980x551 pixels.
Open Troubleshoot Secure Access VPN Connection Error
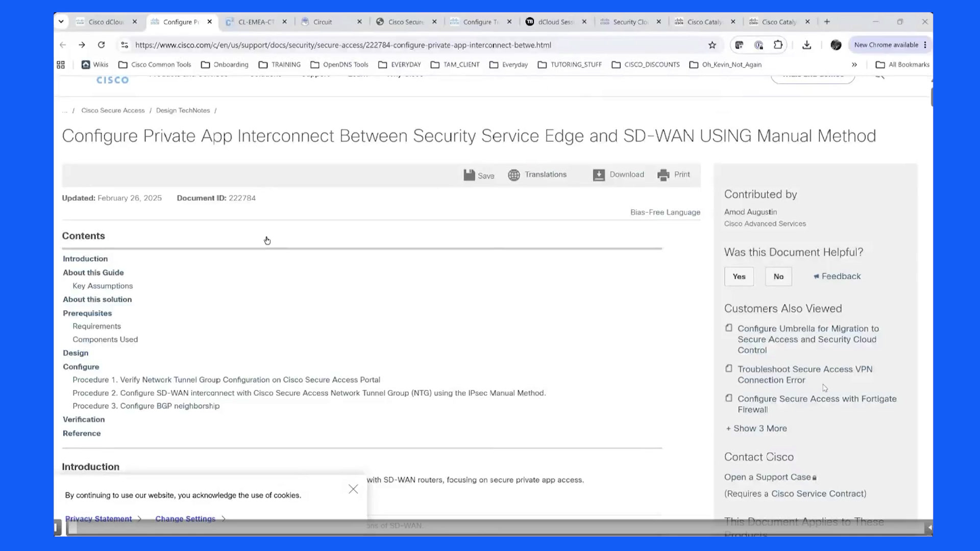click(805, 374)
